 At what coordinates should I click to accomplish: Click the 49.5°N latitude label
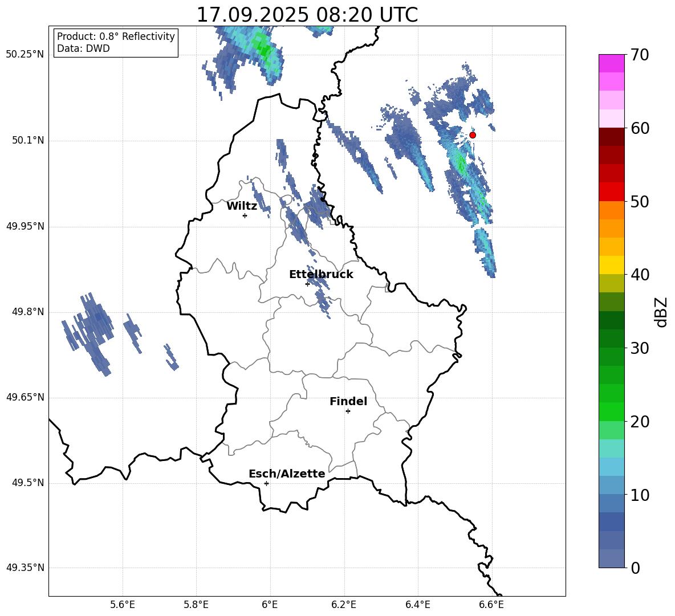click(28, 483)
